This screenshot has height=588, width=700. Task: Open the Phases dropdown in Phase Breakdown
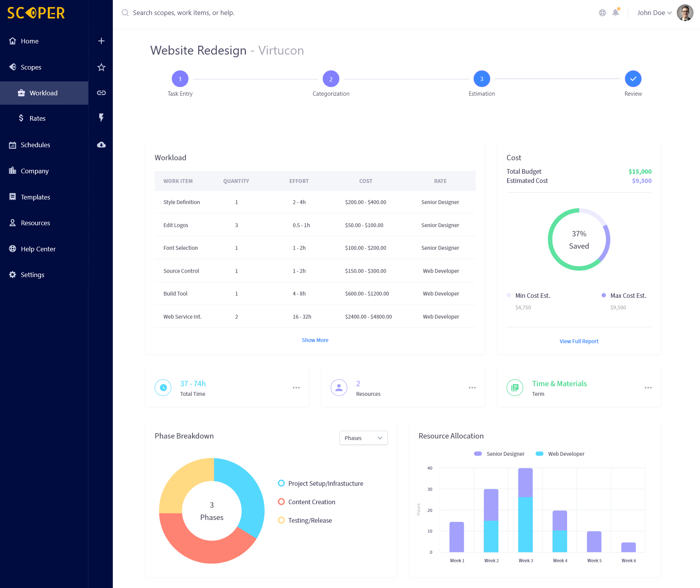pyautogui.click(x=363, y=438)
